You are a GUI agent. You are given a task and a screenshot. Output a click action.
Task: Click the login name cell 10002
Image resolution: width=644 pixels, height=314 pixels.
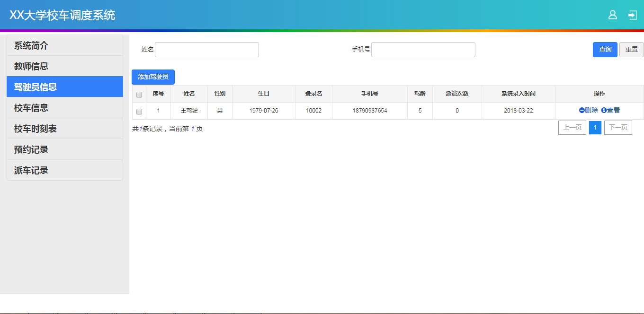pos(313,111)
